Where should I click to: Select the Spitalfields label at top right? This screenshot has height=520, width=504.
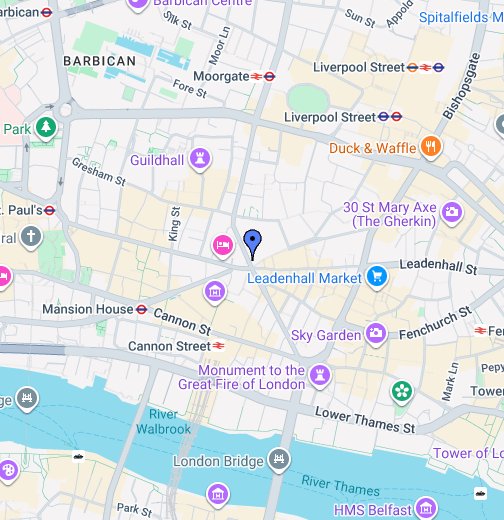click(x=461, y=17)
